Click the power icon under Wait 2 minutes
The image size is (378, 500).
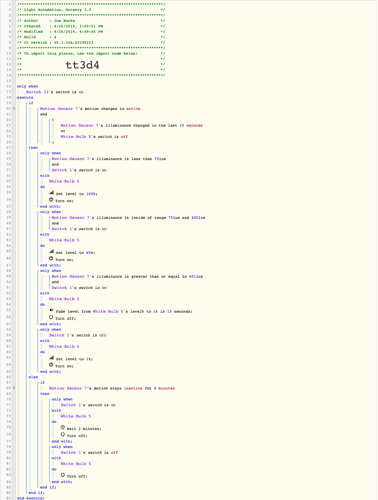[63, 435]
